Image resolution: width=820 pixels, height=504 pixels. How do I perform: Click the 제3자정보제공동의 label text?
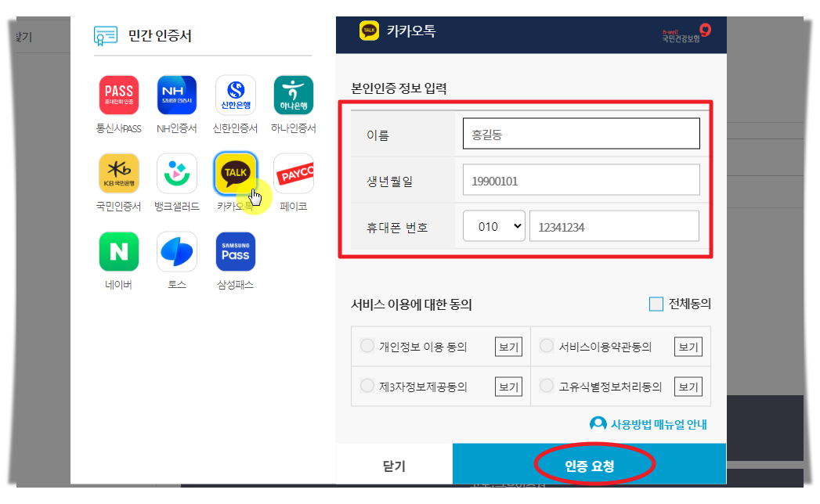click(x=423, y=387)
